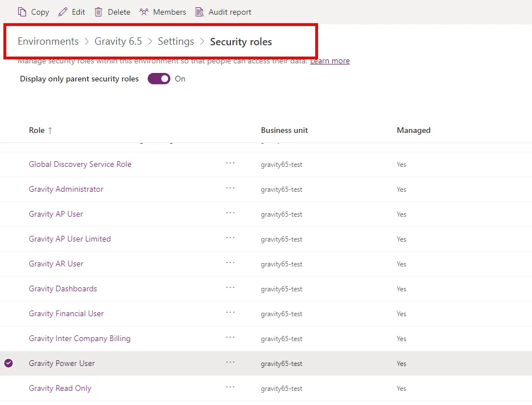
Task: Click Yes in the Gravity Dashboards row
Action: pos(401,289)
